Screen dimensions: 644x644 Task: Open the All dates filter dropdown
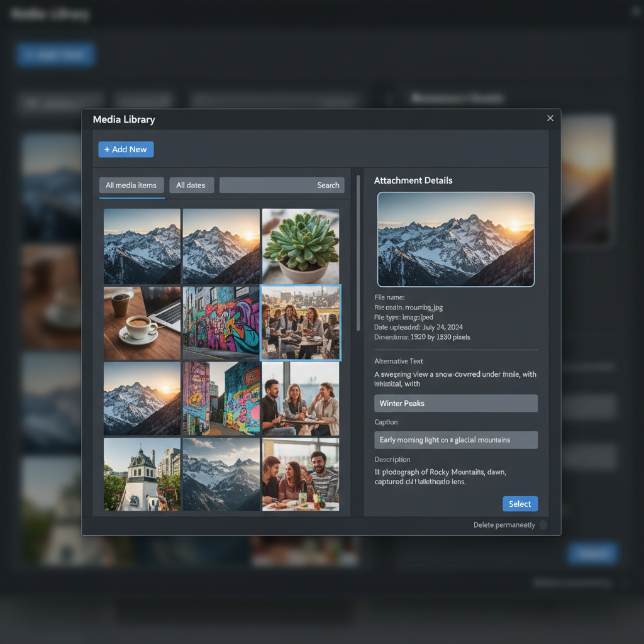(191, 185)
